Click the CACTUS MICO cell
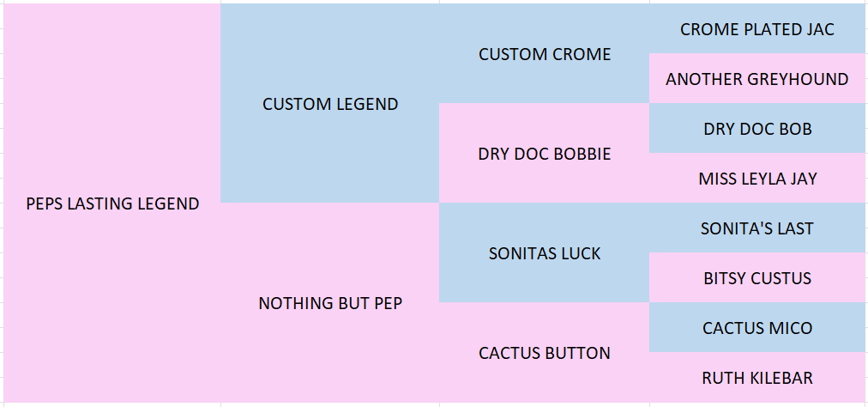 [x=758, y=328]
